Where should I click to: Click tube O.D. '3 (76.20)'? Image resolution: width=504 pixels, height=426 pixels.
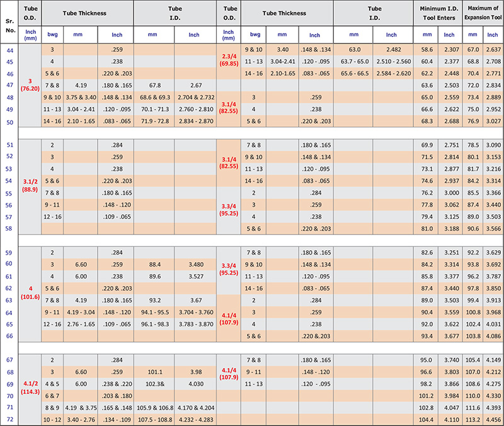tap(30, 85)
